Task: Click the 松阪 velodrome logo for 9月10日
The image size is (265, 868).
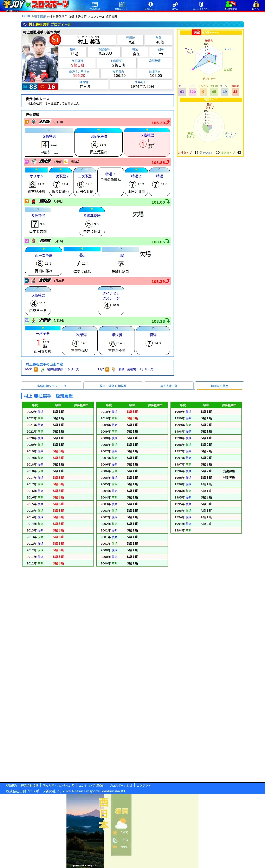Action: coord(45,122)
